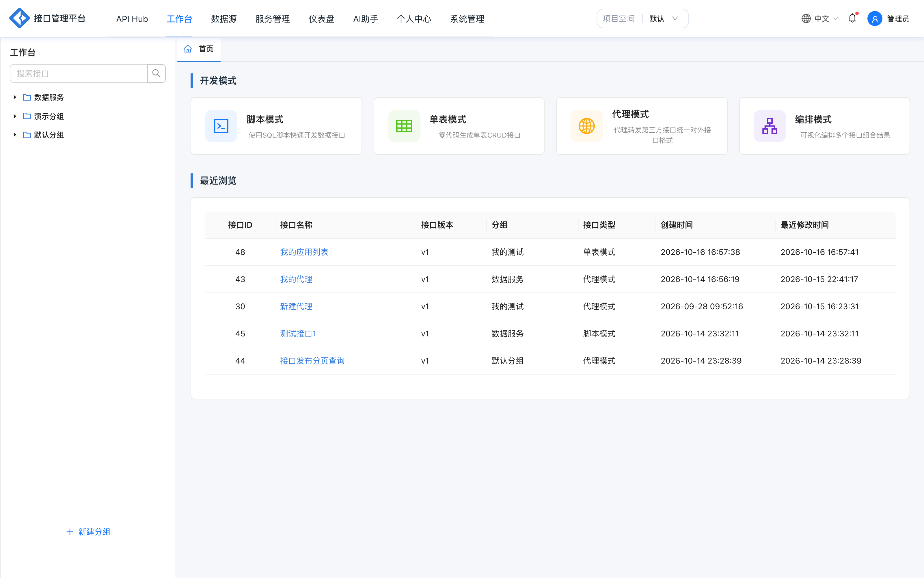
Task: Open 系统管理 in top navigation
Action: coord(467,19)
